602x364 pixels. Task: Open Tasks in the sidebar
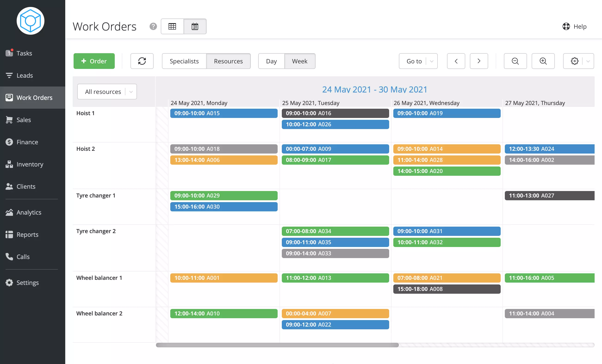[32, 53]
